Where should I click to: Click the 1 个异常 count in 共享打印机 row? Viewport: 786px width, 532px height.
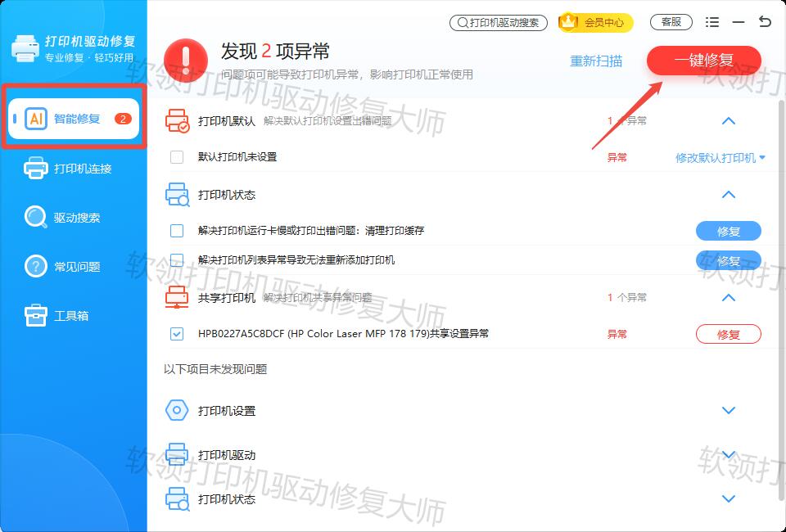[x=627, y=298]
